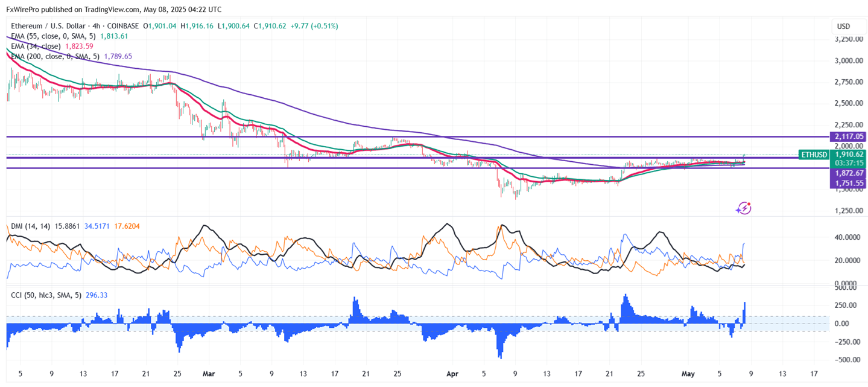Click the 2,117.05 horizontal line price label
Viewport: 868px width, 387px height.
pyautogui.click(x=847, y=136)
